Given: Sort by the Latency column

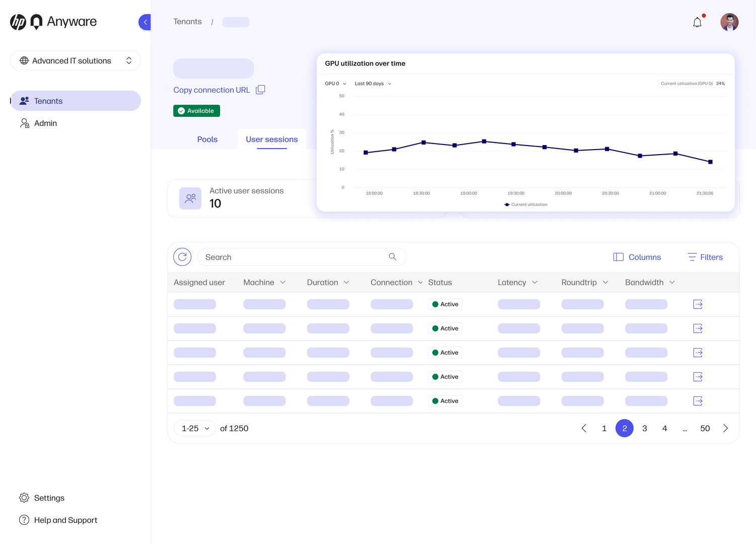Looking at the screenshot, I should pos(517,283).
